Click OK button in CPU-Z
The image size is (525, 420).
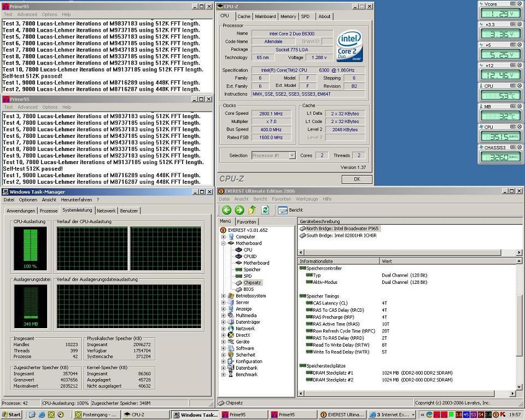pyautogui.click(x=357, y=179)
